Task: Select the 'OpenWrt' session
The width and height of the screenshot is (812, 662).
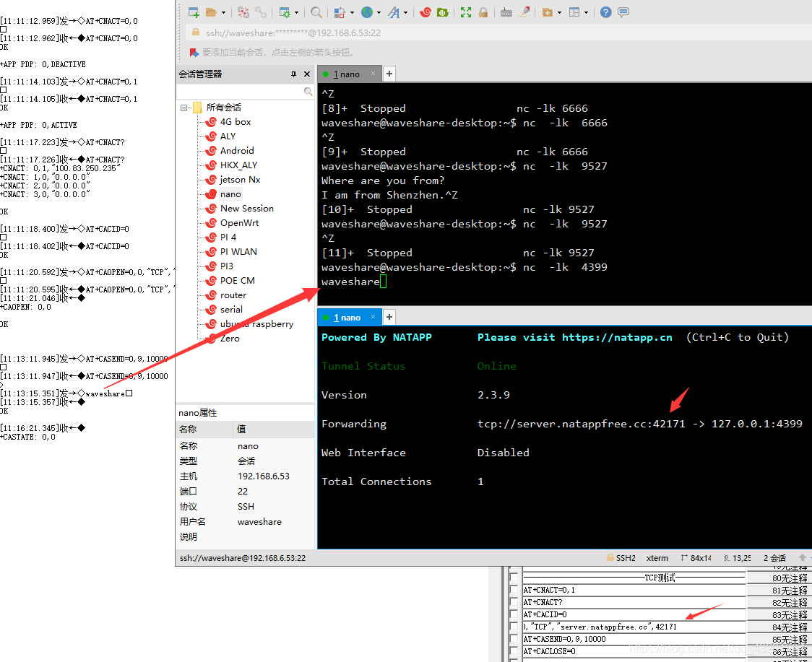Action: [x=239, y=223]
